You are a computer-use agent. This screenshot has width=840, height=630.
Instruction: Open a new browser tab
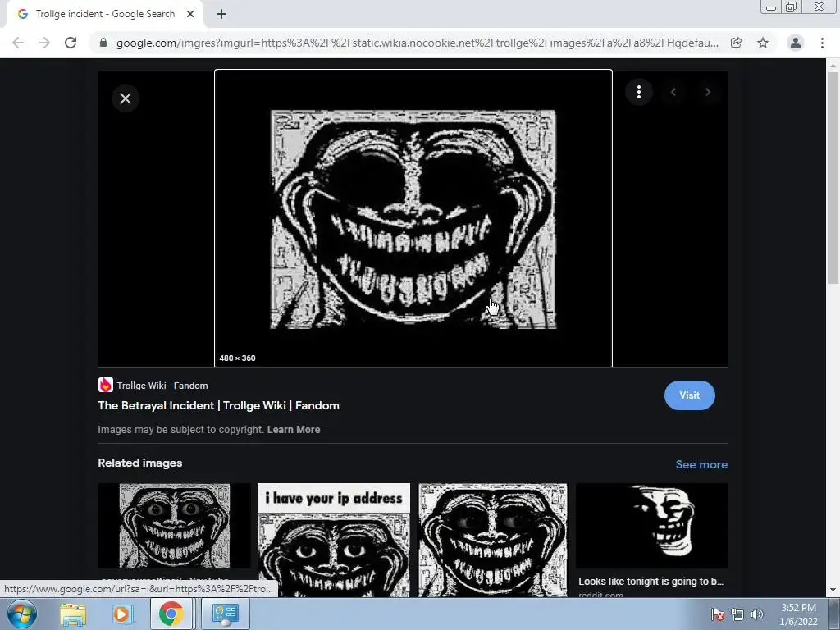(x=221, y=15)
